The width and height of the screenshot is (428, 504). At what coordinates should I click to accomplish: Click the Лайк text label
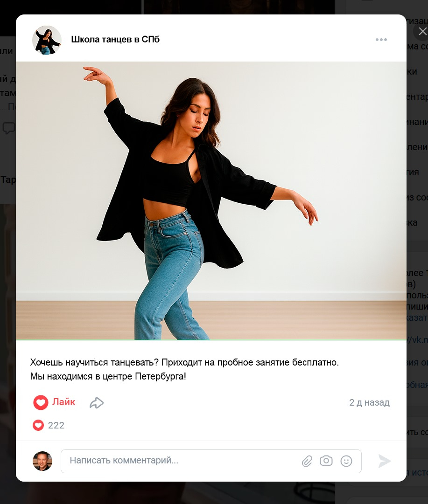(x=64, y=402)
